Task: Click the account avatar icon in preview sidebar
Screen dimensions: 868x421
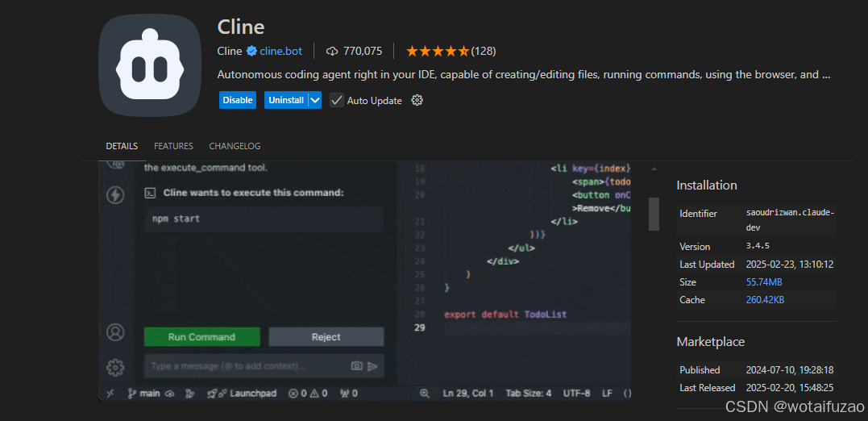Action: pyautogui.click(x=116, y=332)
